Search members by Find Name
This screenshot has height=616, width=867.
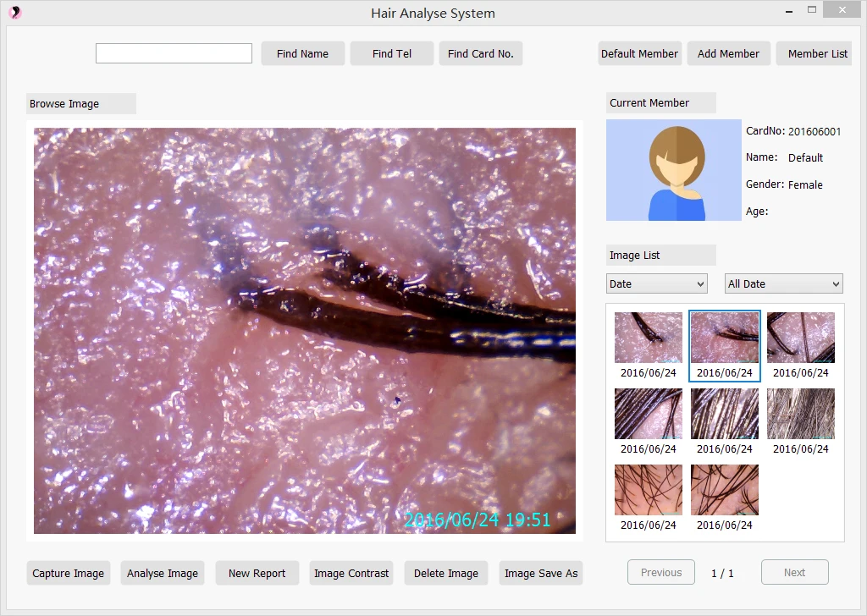pyautogui.click(x=302, y=53)
